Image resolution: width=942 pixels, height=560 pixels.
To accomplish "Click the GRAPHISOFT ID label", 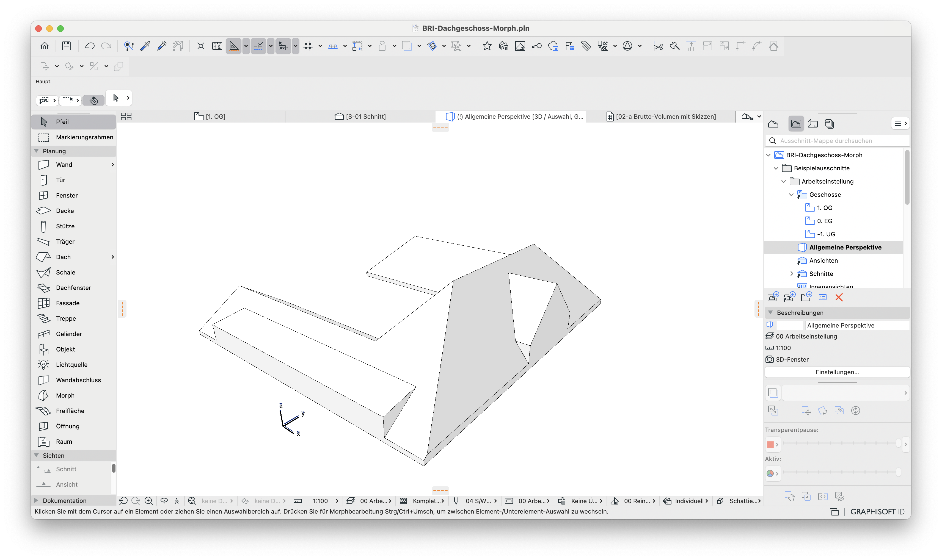I will (877, 512).
